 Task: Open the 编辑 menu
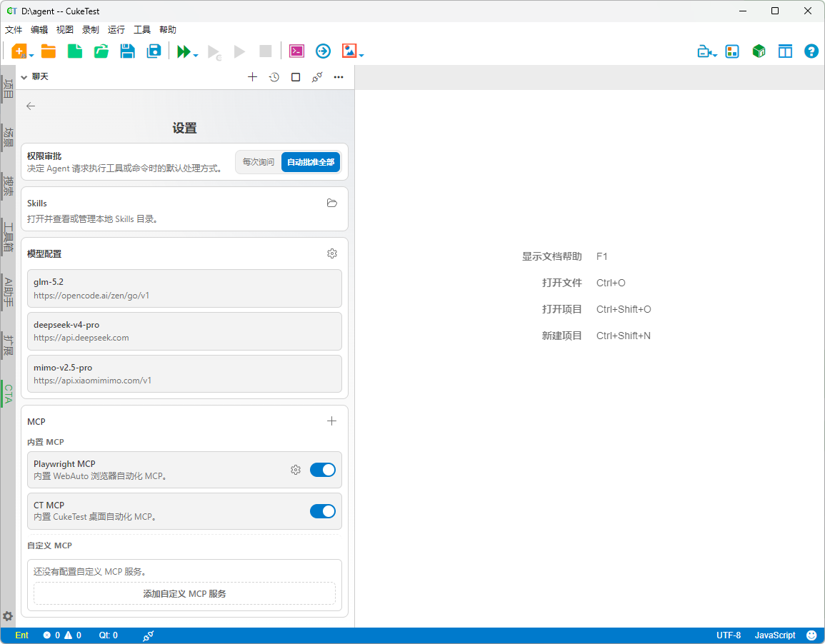pyautogui.click(x=39, y=30)
